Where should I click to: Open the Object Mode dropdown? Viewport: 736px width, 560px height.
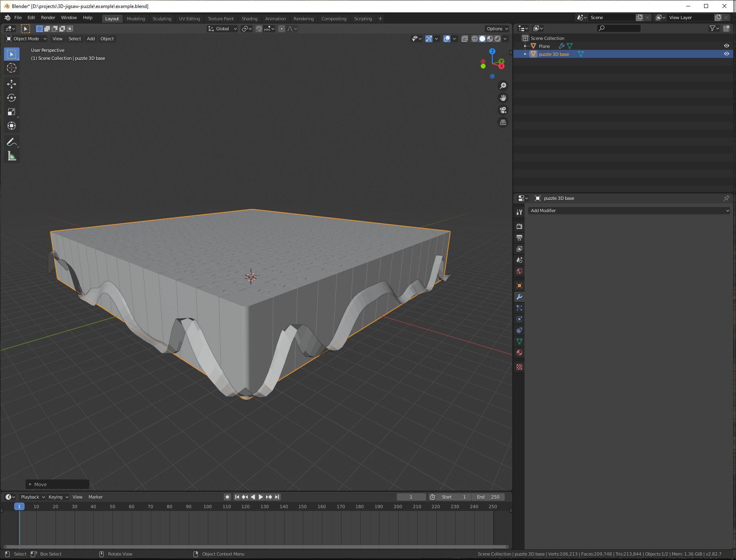[26, 38]
